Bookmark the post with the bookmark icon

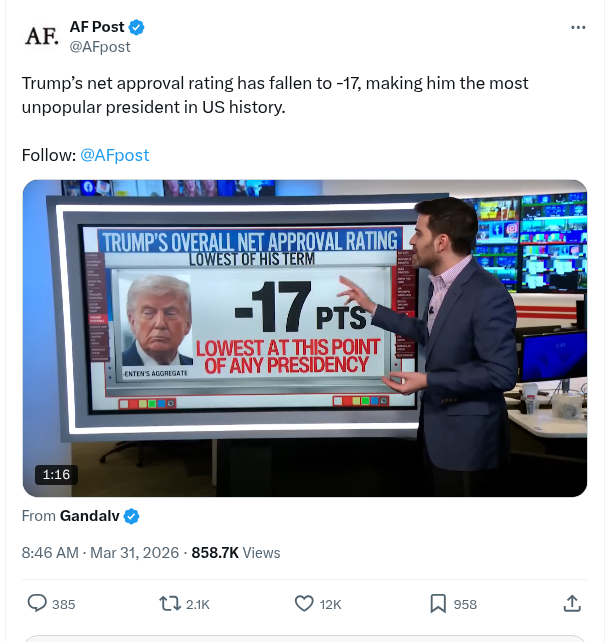click(438, 603)
